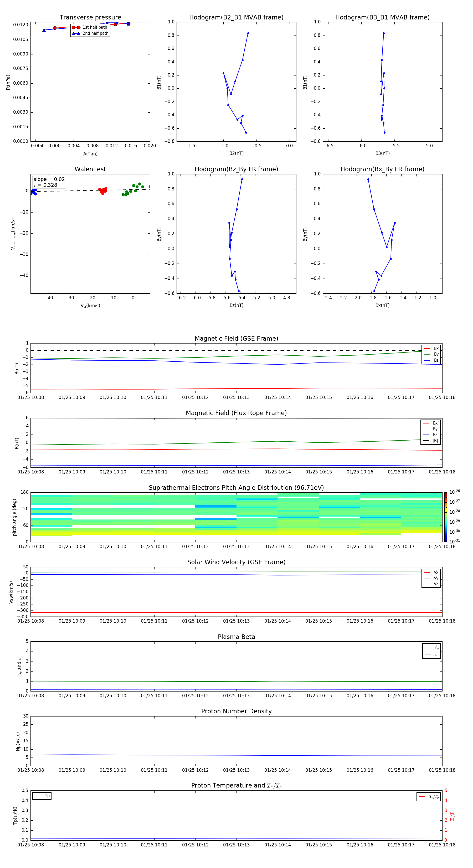473x868 pixels.
Task: Click the 'r = 0.328' annotation
Action: coord(45,185)
